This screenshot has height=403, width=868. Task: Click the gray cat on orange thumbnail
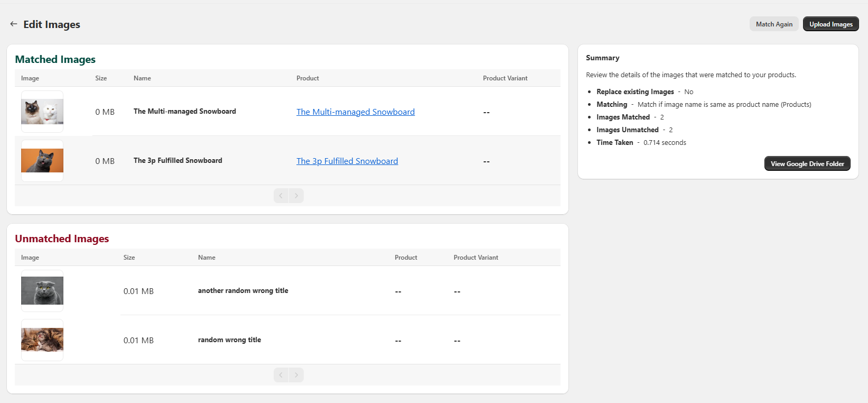point(42,161)
